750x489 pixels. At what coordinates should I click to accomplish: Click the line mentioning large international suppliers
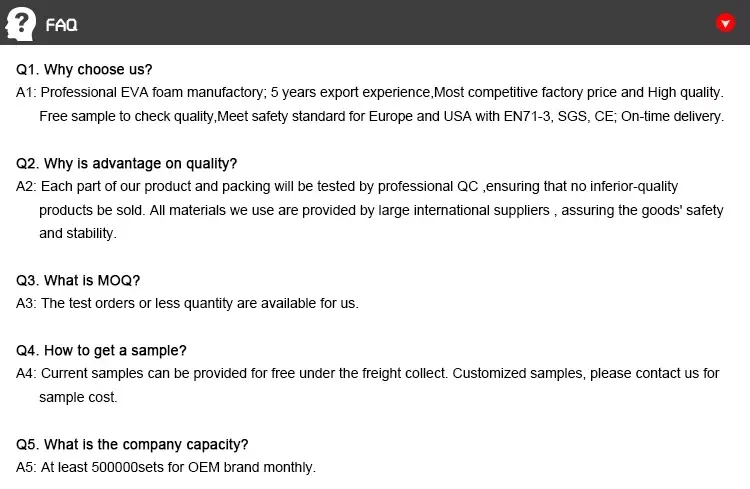pos(380,210)
